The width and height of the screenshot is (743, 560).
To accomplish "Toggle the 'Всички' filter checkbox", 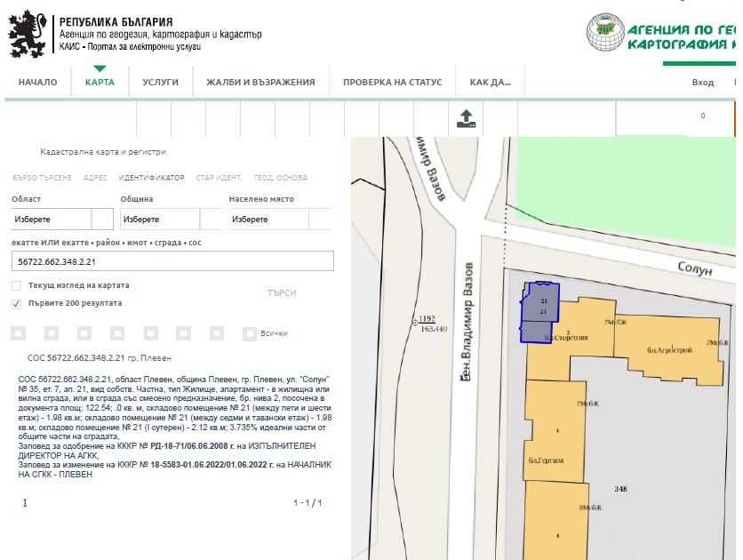I will pyautogui.click(x=249, y=333).
